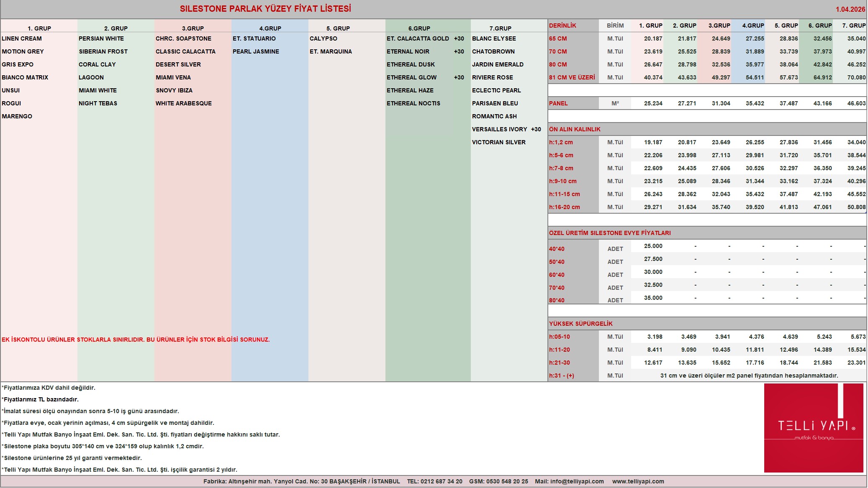
Task: Select the BİRİM column header
Action: [x=615, y=26]
